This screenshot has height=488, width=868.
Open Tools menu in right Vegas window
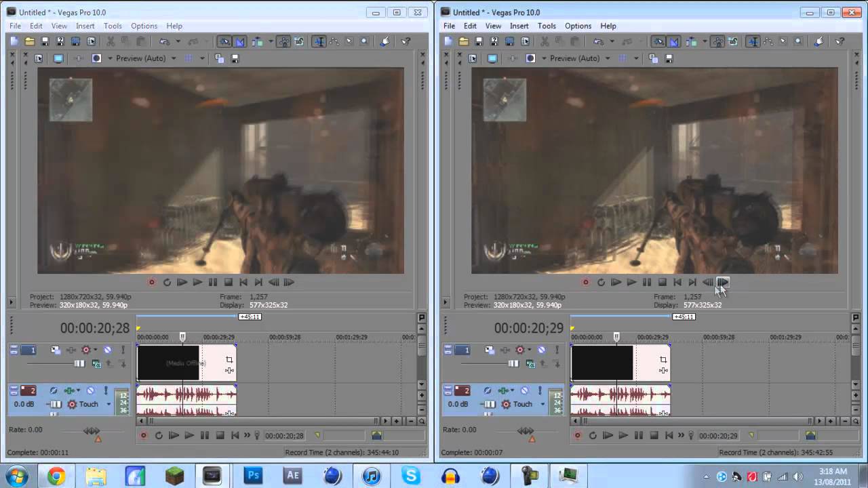(547, 26)
